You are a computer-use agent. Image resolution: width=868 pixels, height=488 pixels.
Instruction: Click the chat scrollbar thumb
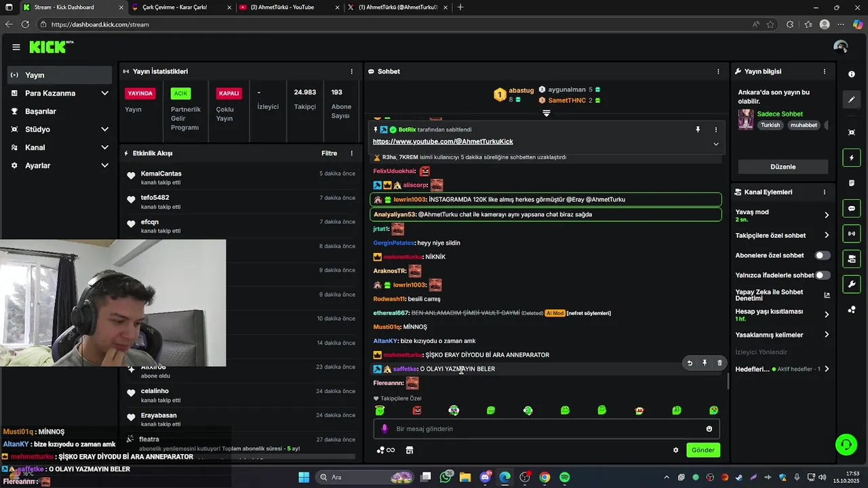click(728, 382)
